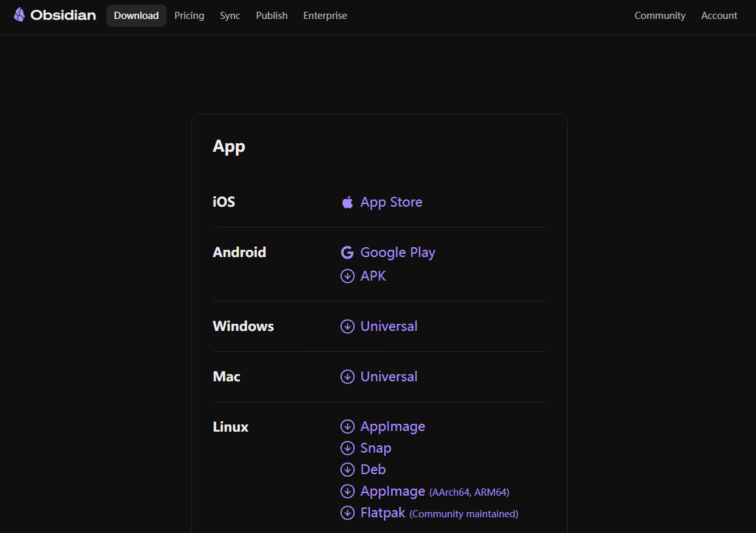Screen dimensions: 756x533
Task: Download the Linux AppImage
Action: [393, 426]
